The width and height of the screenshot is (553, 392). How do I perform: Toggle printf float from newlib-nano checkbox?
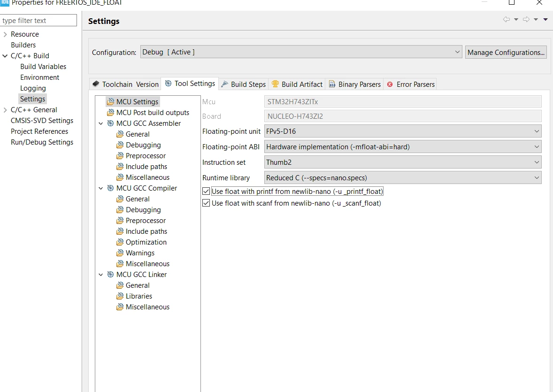point(206,191)
